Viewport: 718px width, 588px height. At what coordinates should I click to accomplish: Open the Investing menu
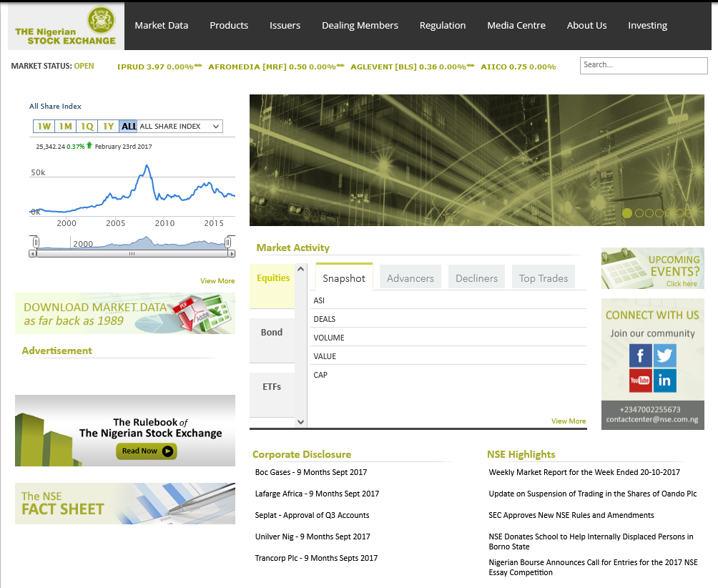[x=647, y=26]
